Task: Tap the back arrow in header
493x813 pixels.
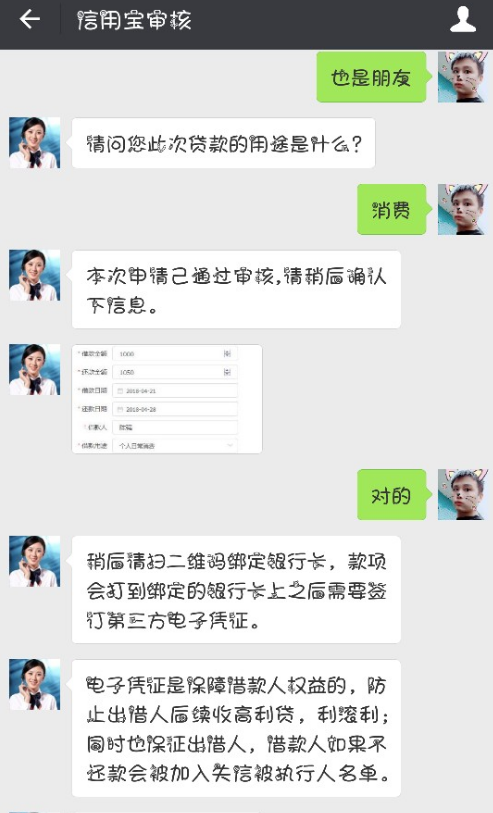Action: [x=30, y=20]
